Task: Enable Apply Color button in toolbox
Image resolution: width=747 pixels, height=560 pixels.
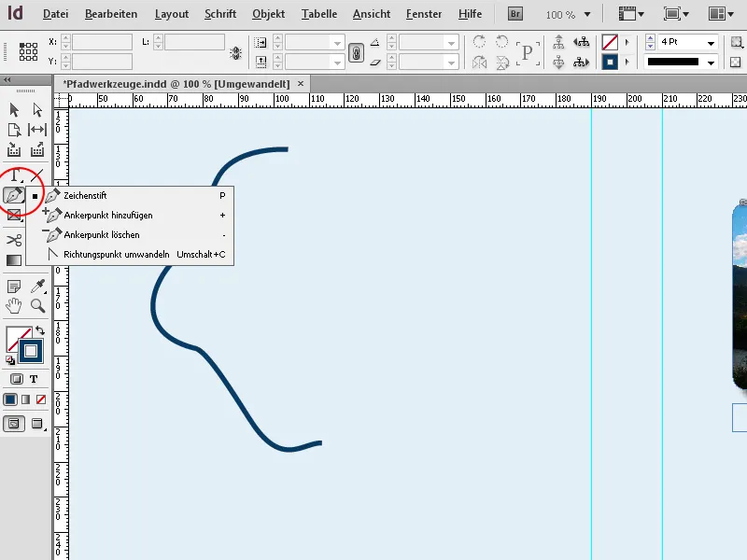Action: coord(10,399)
